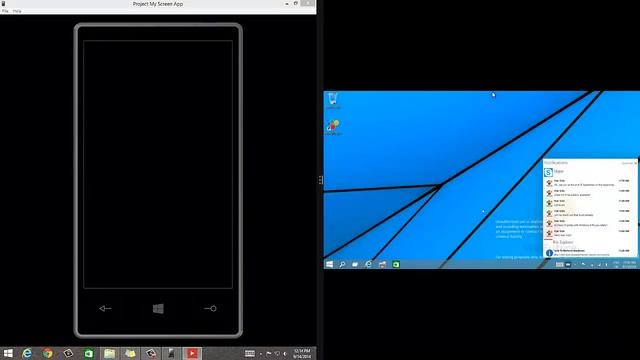Tap the phone's Windows Start button
Image resolution: width=640 pixels, height=360 pixels.
[x=158, y=309]
